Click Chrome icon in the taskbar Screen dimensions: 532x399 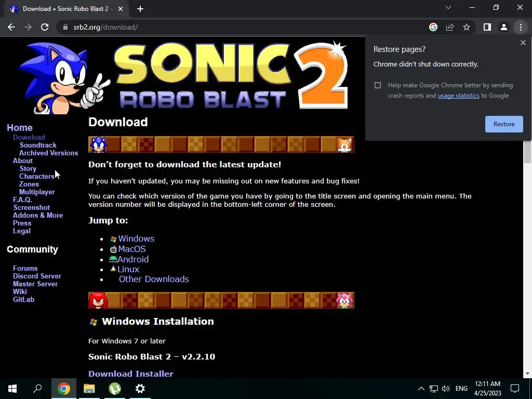click(x=64, y=389)
